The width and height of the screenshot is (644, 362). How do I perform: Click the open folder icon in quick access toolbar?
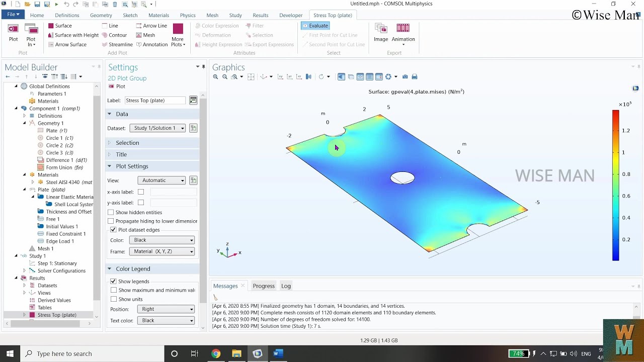click(x=28, y=4)
